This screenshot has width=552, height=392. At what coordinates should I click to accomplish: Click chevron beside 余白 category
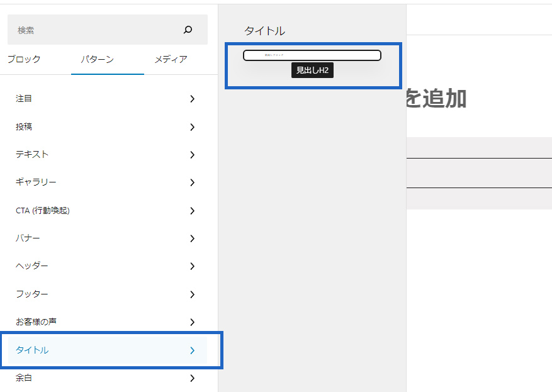[x=192, y=378]
